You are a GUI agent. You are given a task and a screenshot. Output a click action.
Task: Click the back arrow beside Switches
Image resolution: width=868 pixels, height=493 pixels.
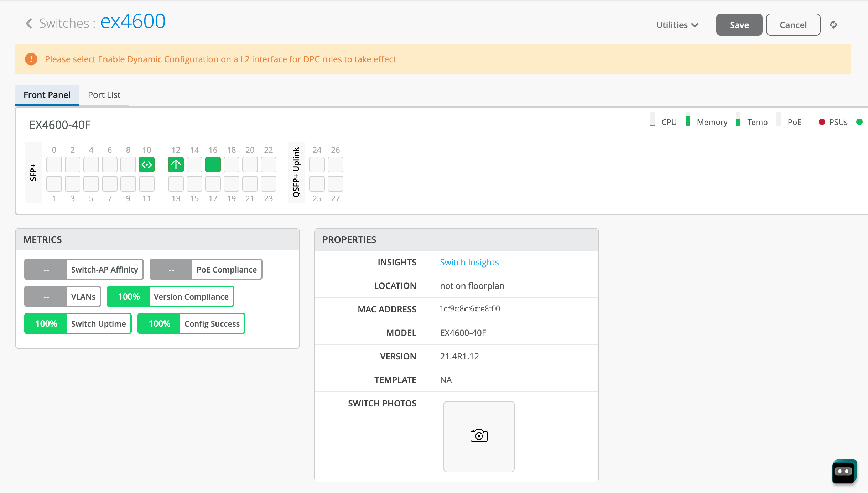click(x=29, y=24)
